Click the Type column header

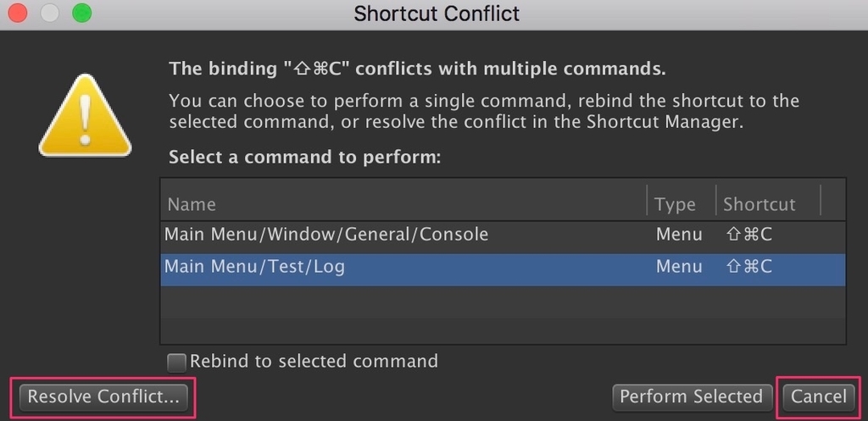click(x=682, y=203)
